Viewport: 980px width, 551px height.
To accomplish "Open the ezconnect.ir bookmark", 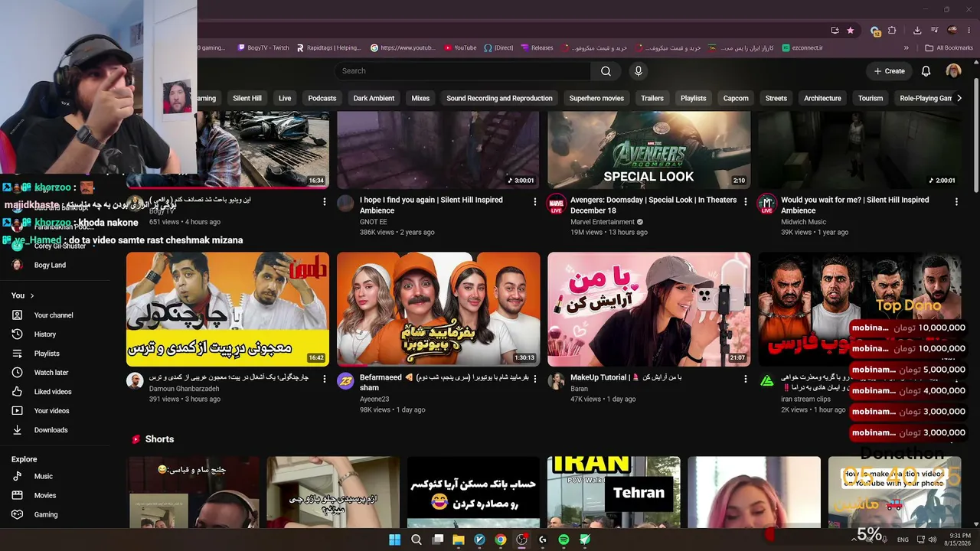I will pyautogui.click(x=802, y=47).
